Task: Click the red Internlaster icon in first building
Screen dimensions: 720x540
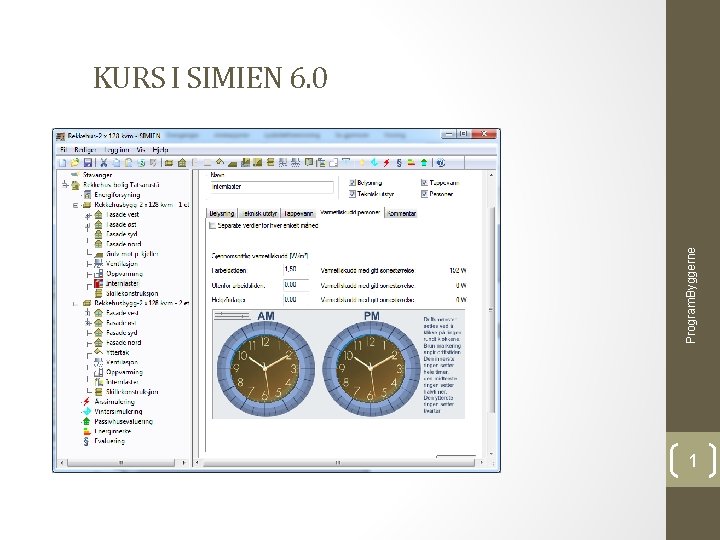Action: tap(98, 284)
